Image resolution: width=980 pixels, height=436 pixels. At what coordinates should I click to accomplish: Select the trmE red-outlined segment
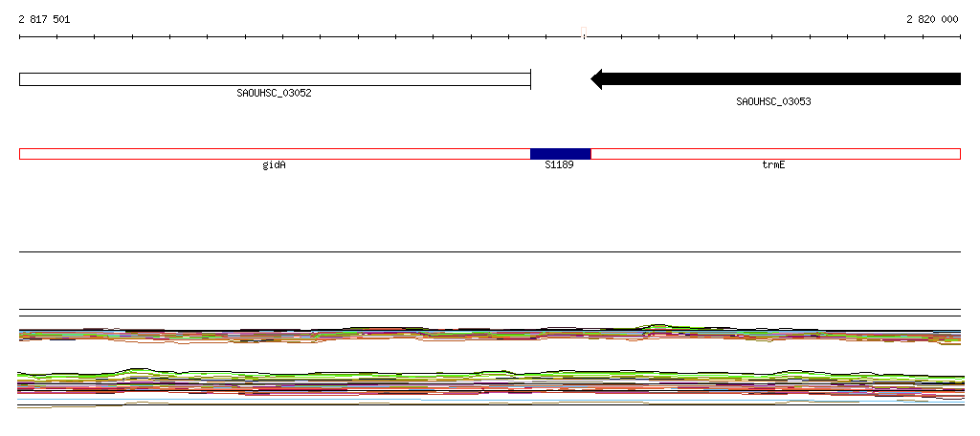pyautogui.click(x=775, y=154)
